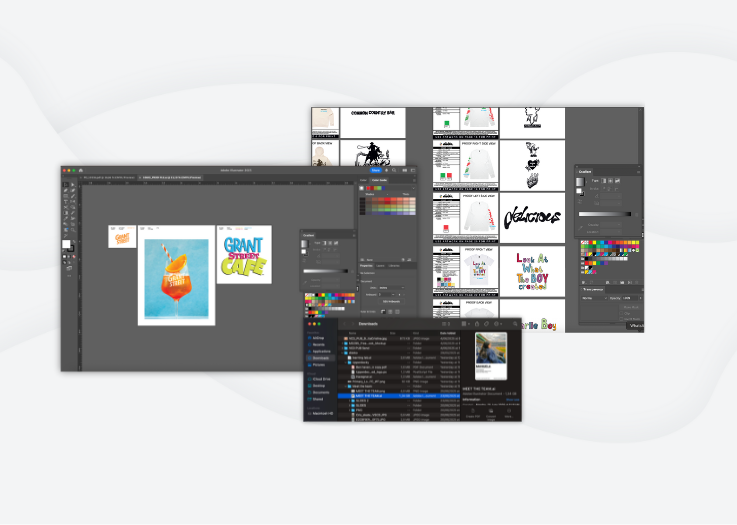Select the MEET THE TEAM.ai file row

click(399, 396)
